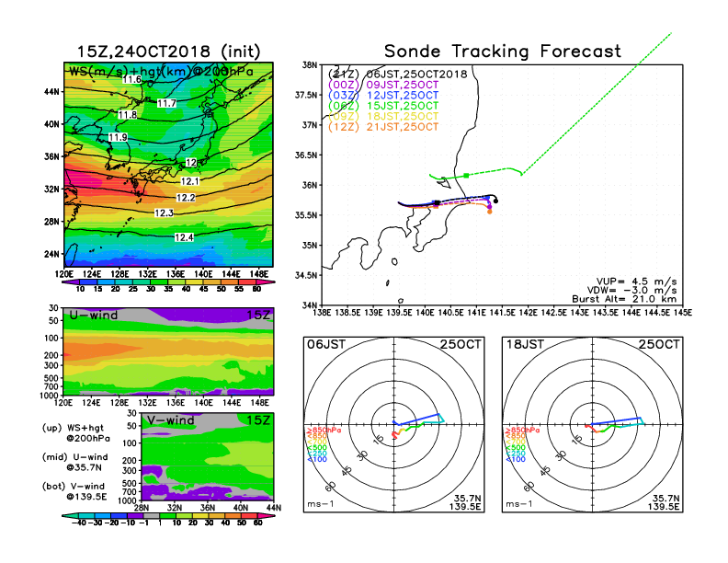Click the '44N' tick on the 200hPa map
Screen dimensions: 728x563
[52, 91]
